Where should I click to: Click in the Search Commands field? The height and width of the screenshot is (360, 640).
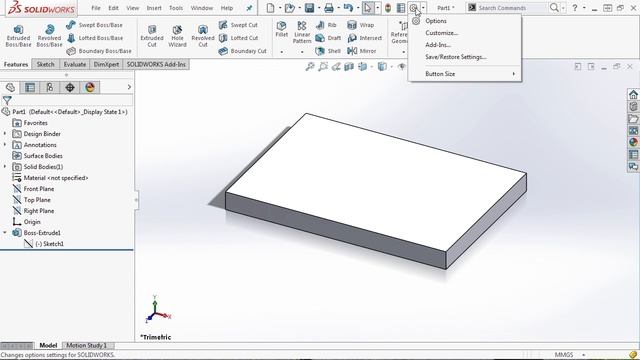[512, 8]
